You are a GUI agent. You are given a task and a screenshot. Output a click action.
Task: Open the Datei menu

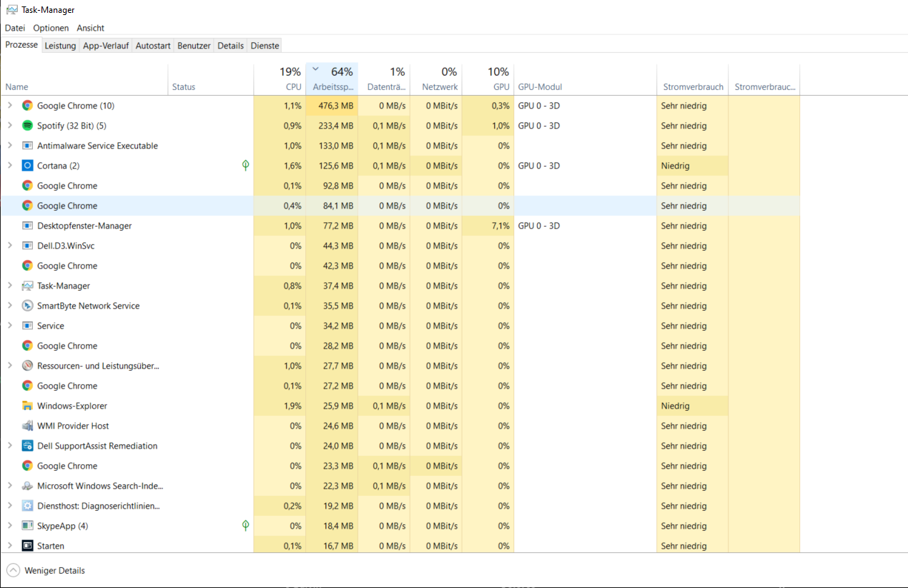pyautogui.click(x=15, y=28)
